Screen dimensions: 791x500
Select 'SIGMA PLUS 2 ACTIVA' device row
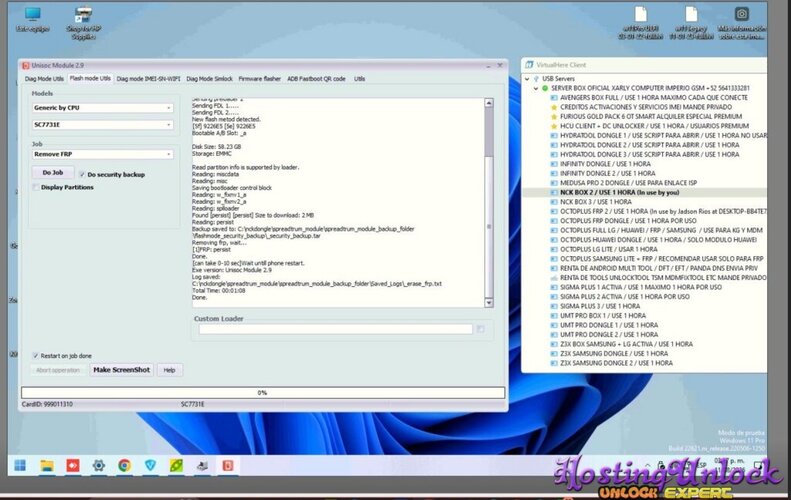pyautogui.click(x=625, y=297)
